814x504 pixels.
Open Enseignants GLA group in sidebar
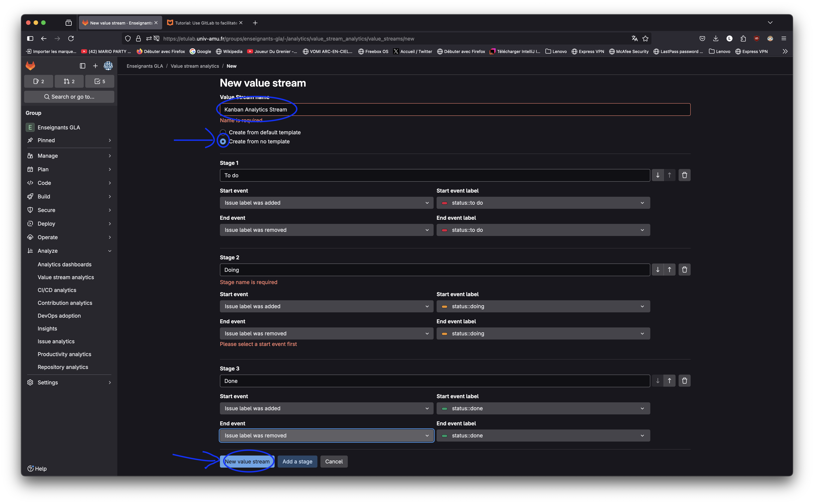click(x=69, y=127)
